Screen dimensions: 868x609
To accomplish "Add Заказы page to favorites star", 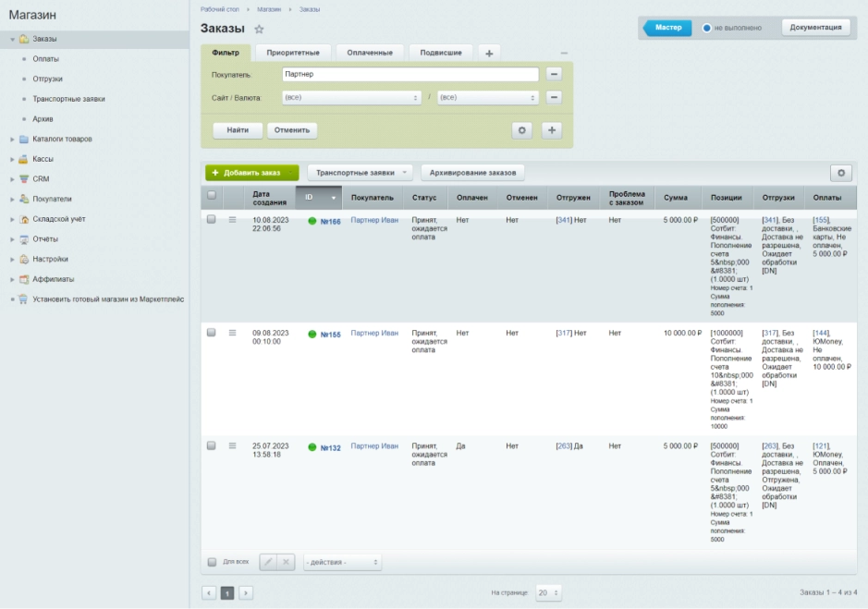I will pos(259,30).
